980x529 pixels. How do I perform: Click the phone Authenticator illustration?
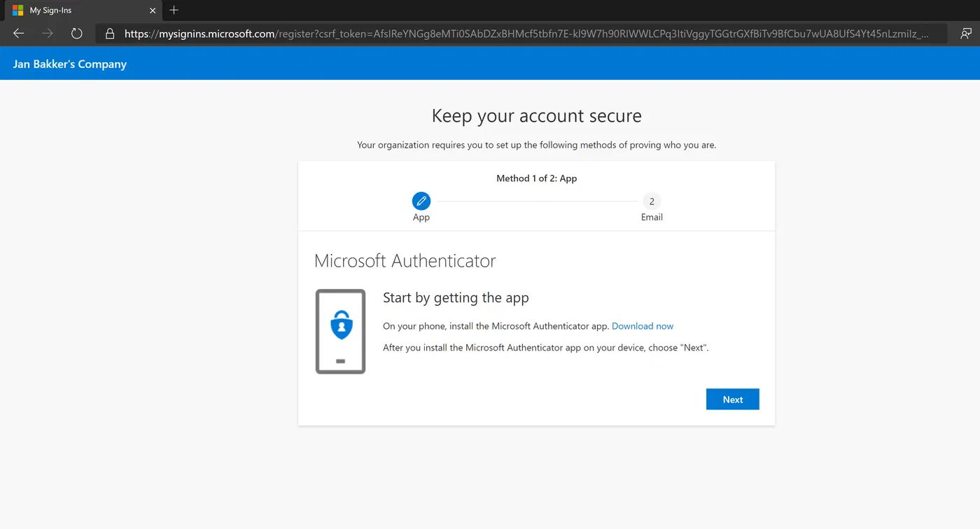(x=341, y=331)
